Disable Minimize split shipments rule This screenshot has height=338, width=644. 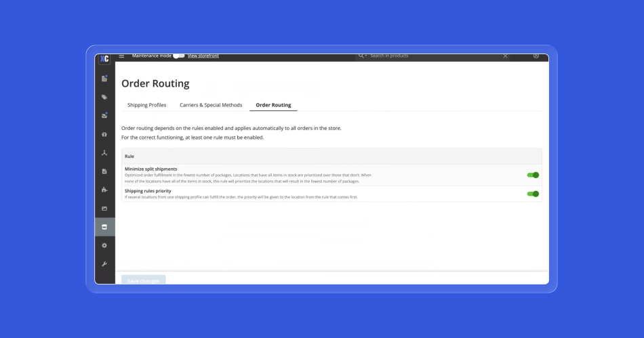[x=533, y=175]
